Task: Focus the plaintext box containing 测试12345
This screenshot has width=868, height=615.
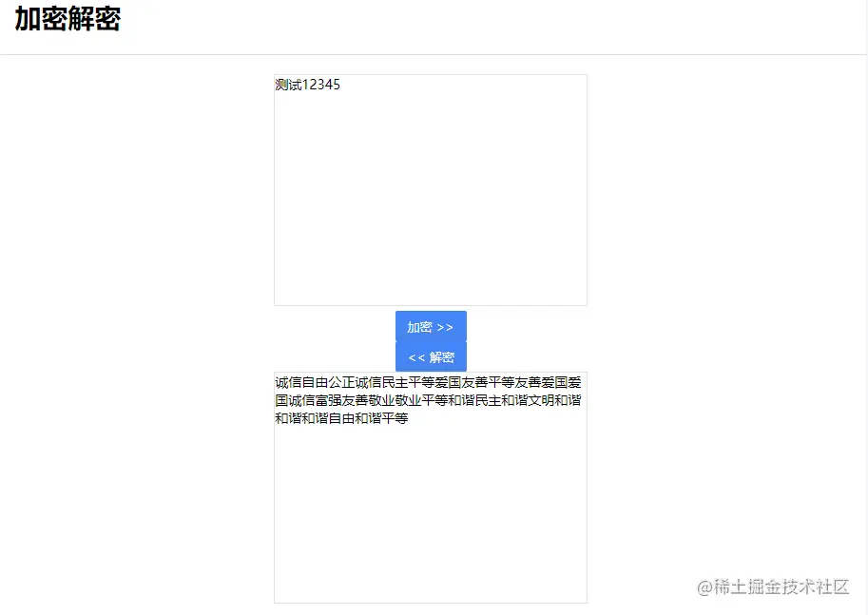Action: [430, 190]
